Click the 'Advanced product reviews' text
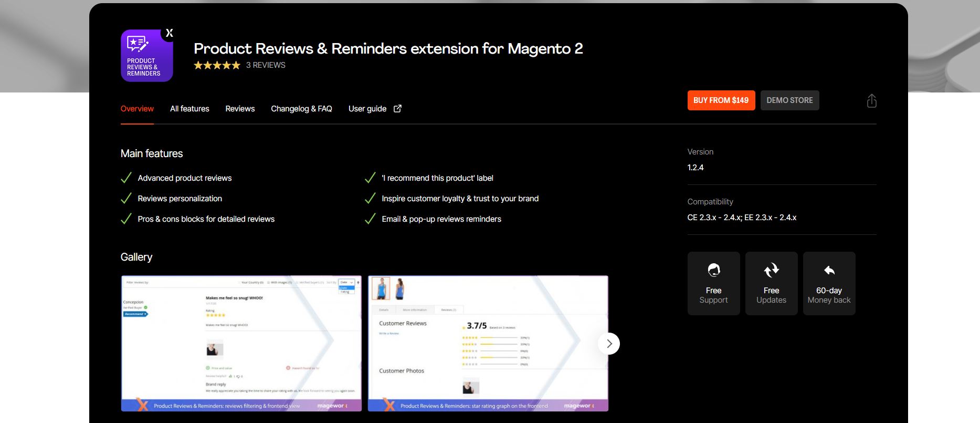This screenshot has width=980, height=423. tap(185, 178)
